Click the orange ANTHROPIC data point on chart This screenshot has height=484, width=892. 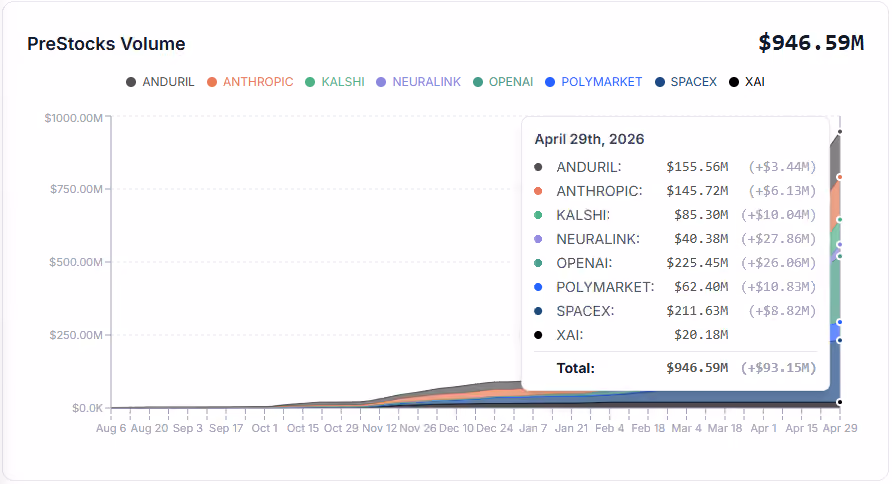pyautogui.click(x=840, y=177)
